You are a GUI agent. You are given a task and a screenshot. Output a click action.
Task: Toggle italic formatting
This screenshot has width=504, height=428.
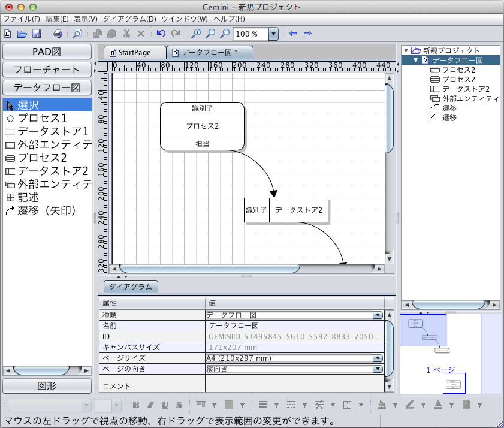[150, 405]
